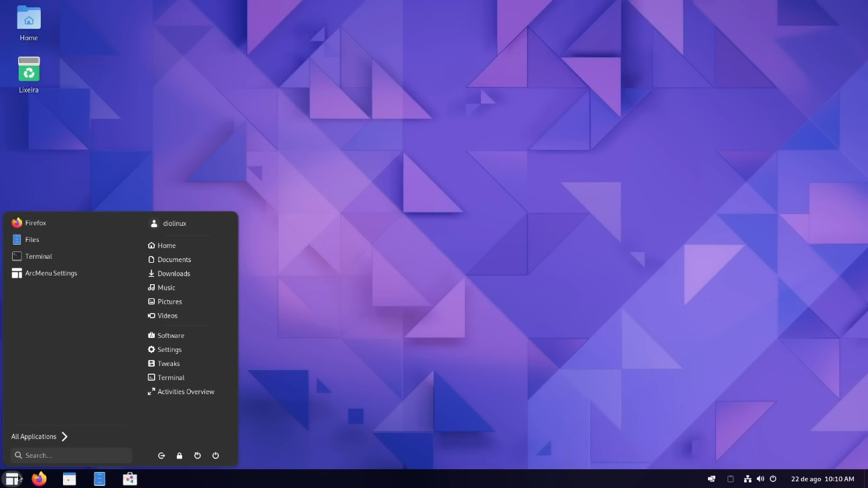Open the Documents shortcut link
This screenshot has width=868, height=488.
pyautogui.click(x=174, y=259)
